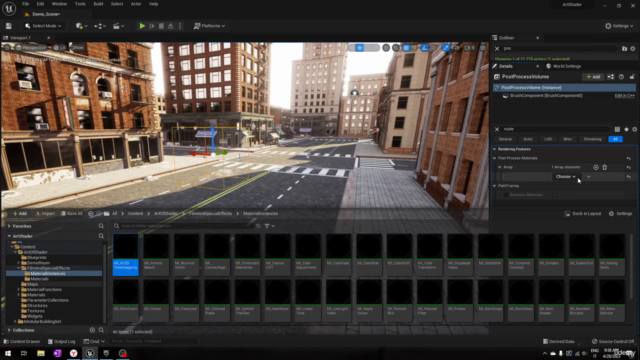Open the Platforms dropdown

coord(209,26)
